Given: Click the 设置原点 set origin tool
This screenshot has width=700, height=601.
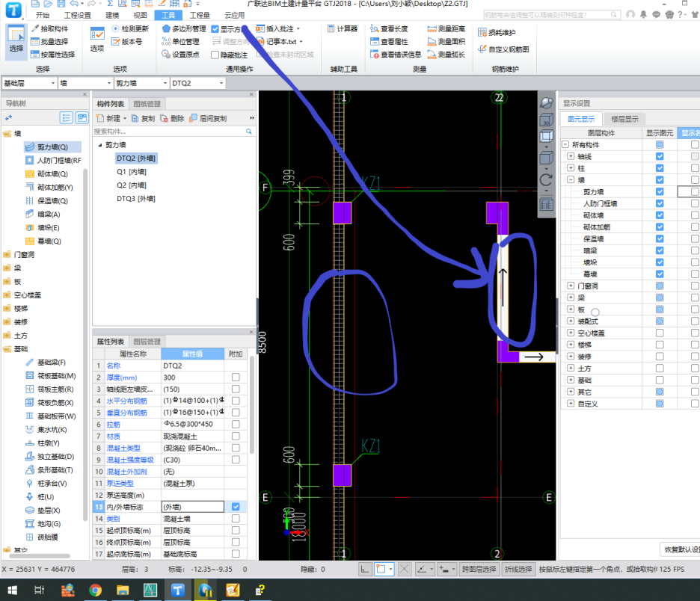Looking at the screenshot, I should [180, 55].
